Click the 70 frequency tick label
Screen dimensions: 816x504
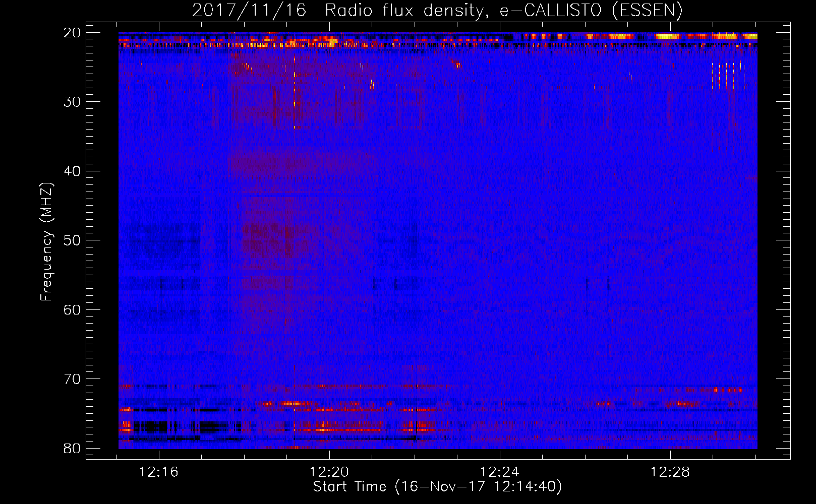(73, 379)
